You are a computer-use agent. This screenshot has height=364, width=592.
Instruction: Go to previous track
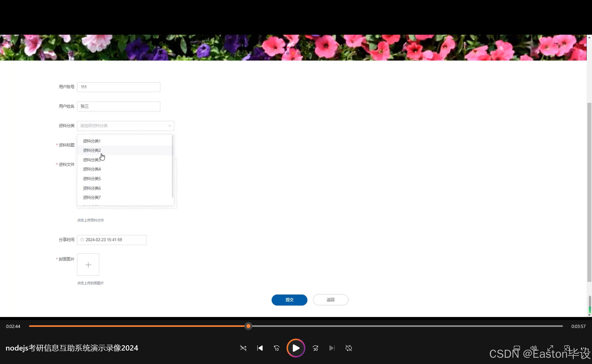(260, 348)
